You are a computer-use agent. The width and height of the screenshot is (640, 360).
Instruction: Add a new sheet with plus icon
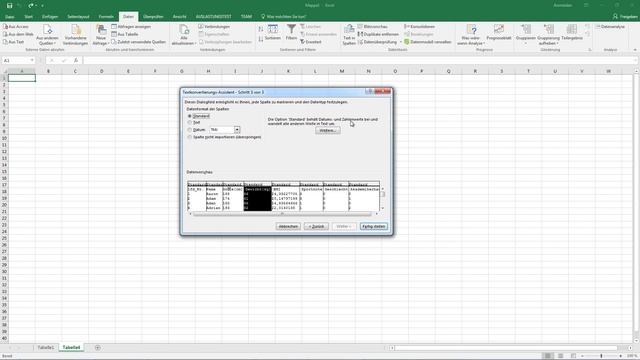pyautogui.click(x=98, y=348)
